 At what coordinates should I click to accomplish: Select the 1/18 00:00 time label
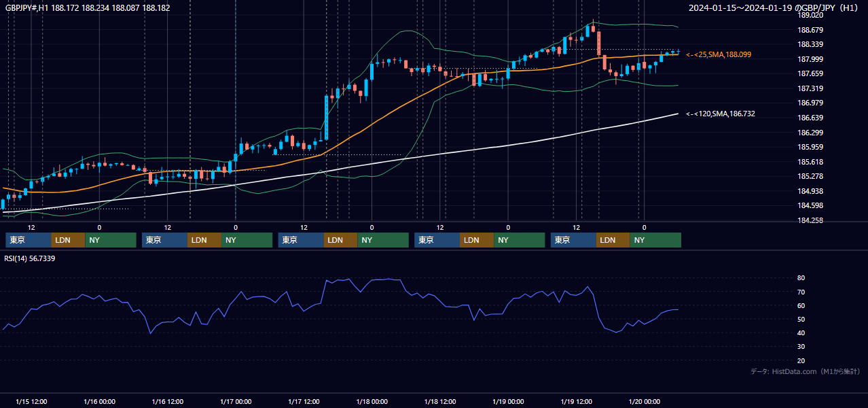tap(372, 402)
